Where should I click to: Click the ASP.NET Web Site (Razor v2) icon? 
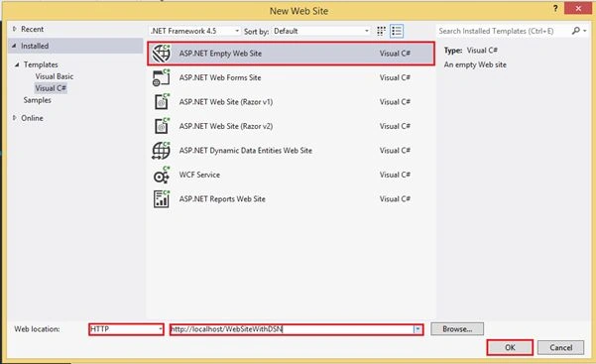(x=162, y=126)
